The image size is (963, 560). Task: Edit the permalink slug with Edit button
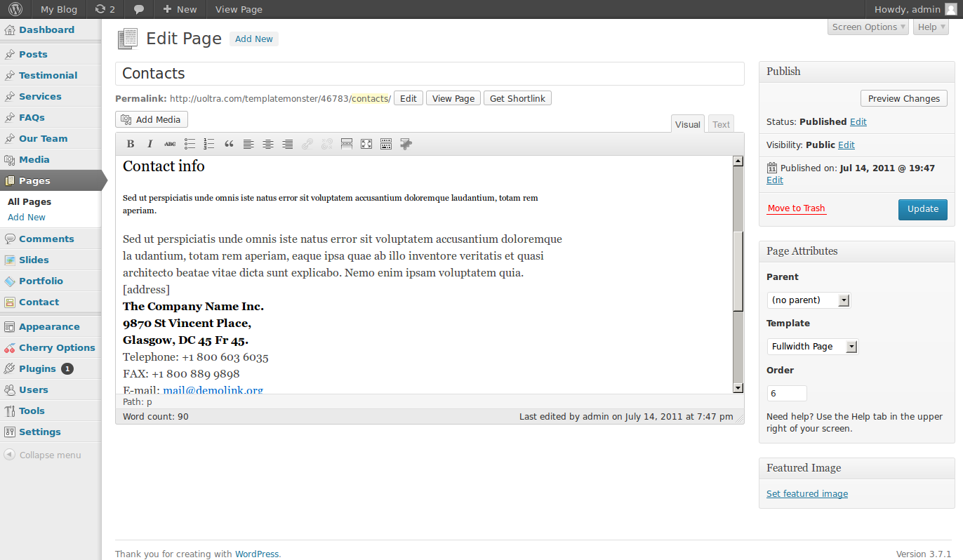409,98
